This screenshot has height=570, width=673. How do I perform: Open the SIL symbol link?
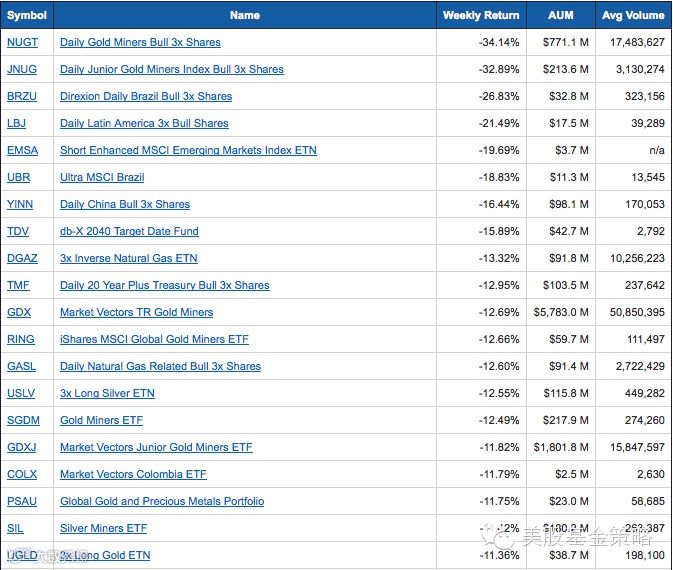pos(15,529)
